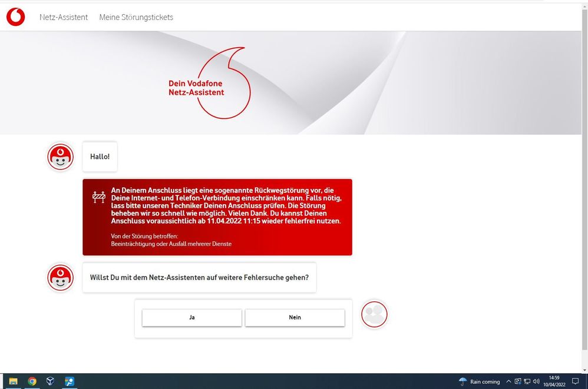Click the bot avatar beside Hallo!
588x389 pixels.
[60, 157]
